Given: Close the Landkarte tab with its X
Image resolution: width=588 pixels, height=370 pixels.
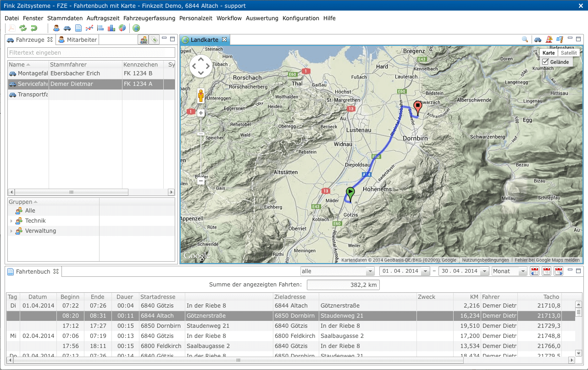Looking at the screenshot, I should (x=224, y=40).
